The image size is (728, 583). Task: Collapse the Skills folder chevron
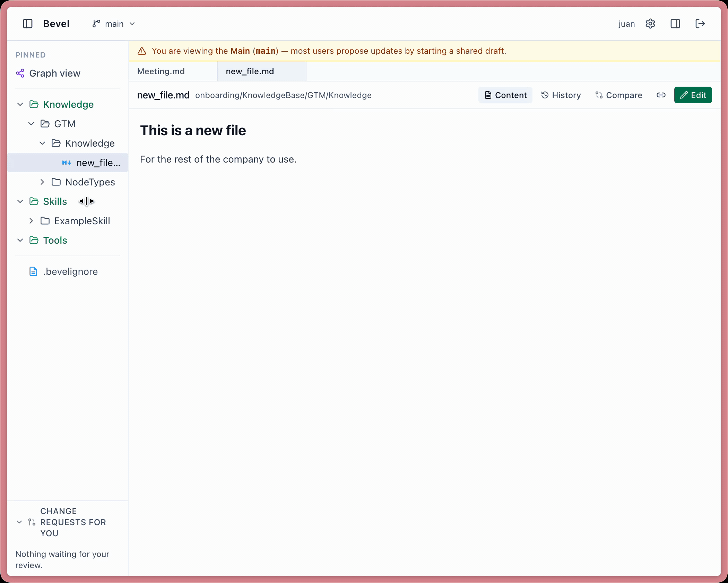pos(20,201)
